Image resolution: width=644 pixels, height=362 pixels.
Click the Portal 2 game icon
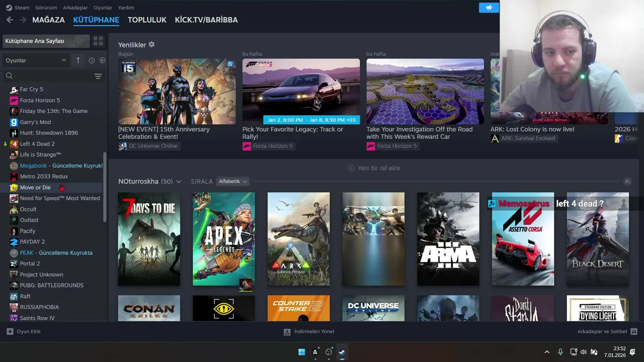(x=14, y=263)
